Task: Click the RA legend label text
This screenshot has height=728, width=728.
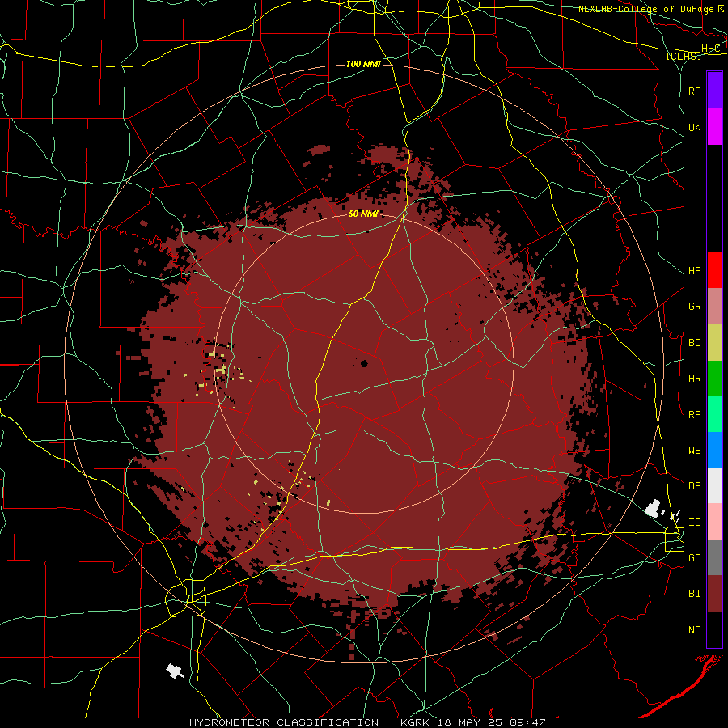Action: pyautogui.click(x=694, y=415)
